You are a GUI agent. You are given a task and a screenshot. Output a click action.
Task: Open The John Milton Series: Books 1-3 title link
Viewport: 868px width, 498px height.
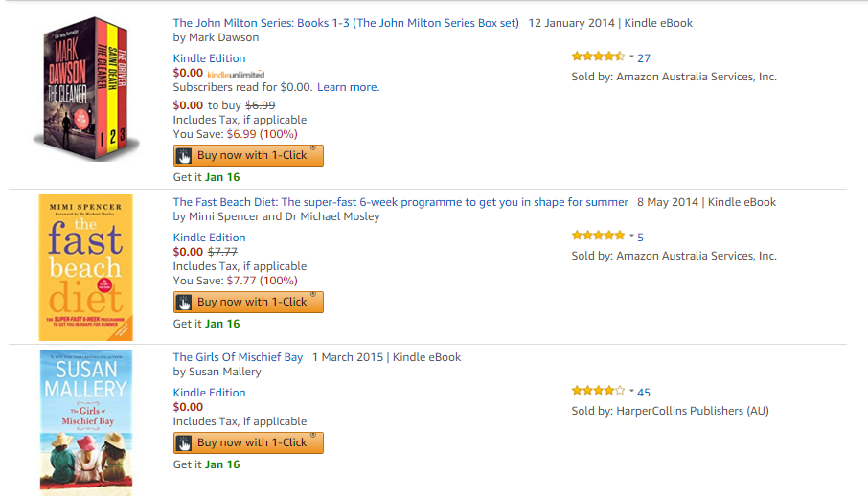click(x=346, y=23)
